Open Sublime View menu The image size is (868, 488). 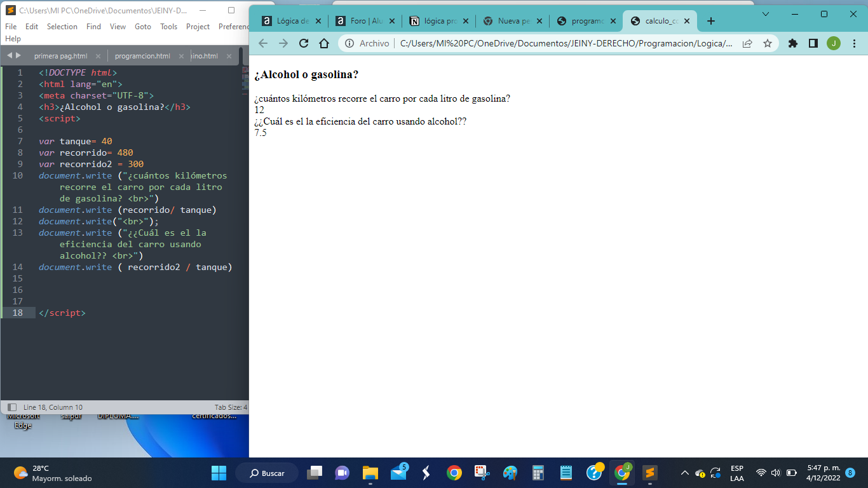[x=118, y=27]
